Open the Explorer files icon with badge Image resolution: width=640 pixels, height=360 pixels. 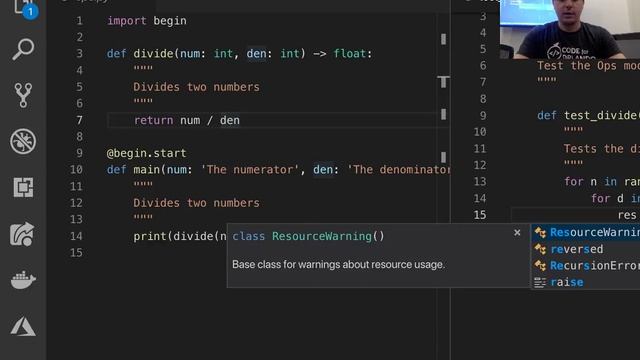click(x=24, y=9)
